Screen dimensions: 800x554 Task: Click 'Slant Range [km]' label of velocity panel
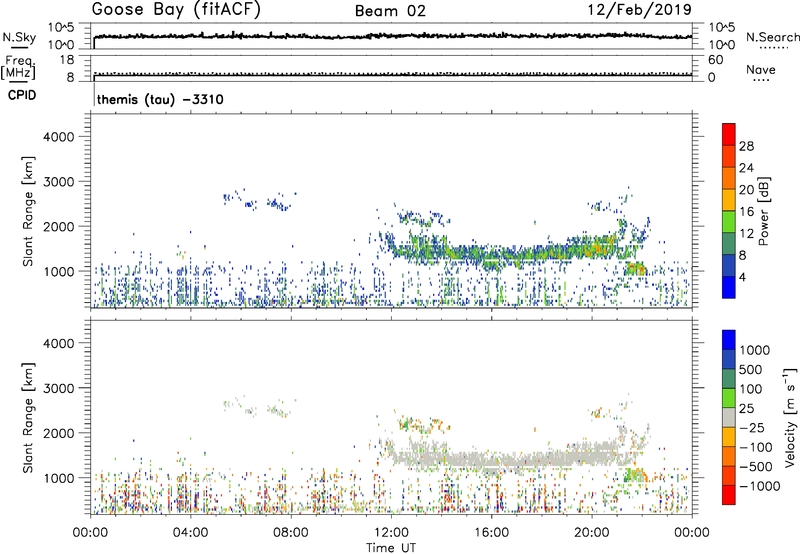pos(28,417)
